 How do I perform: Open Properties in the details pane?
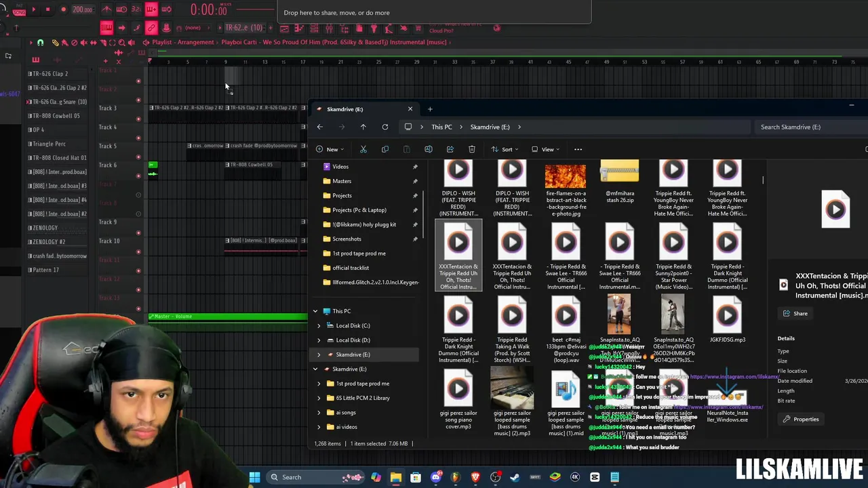[x=801, y=420]
